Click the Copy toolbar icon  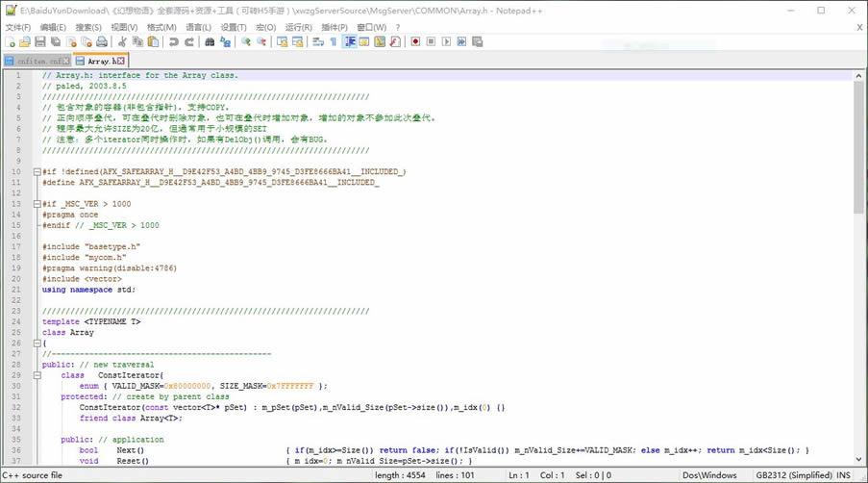pos(137,42)
